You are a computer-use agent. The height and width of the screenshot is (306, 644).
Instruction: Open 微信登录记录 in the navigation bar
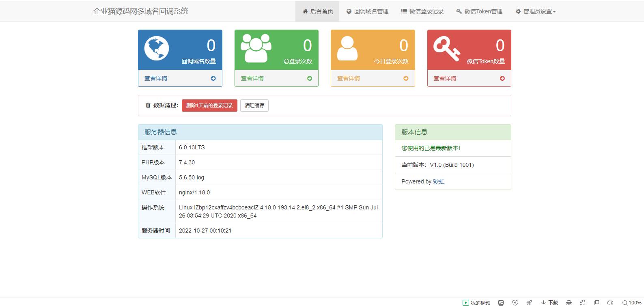tap(422, 11)
